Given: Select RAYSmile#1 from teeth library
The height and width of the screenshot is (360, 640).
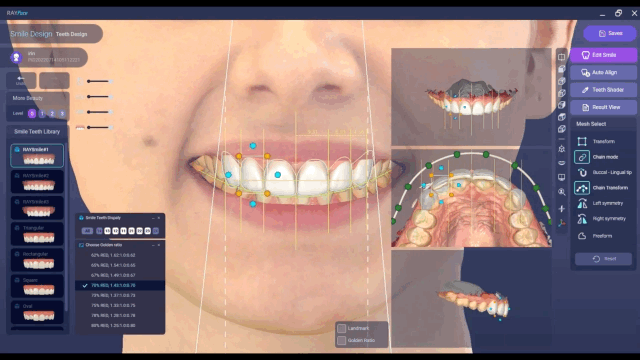Looking at the screenshot, I should pyautogui.click(x=37, y=156).
